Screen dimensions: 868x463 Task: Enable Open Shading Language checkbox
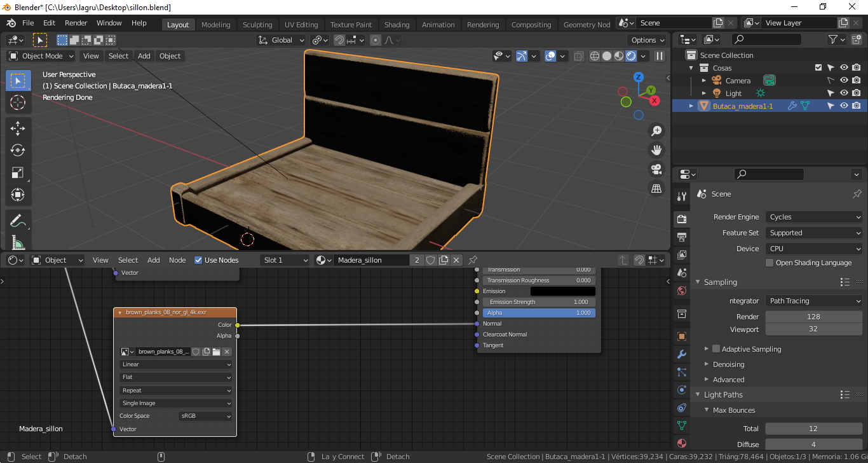(770, 263)
